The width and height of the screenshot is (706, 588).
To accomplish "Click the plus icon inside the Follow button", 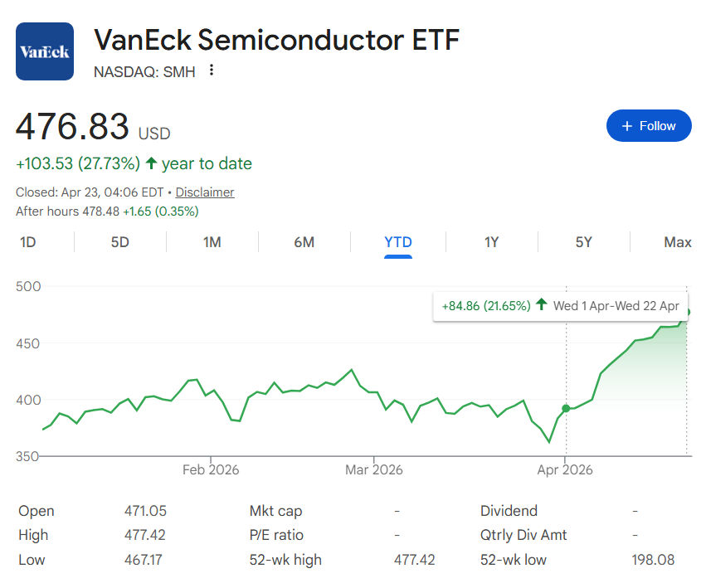I will click(626, 125).
